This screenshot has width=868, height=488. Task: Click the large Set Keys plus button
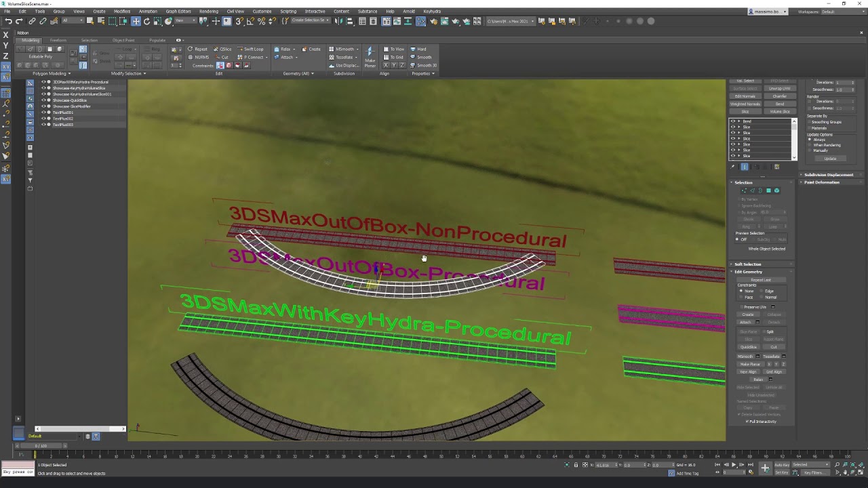coord(765,468)
